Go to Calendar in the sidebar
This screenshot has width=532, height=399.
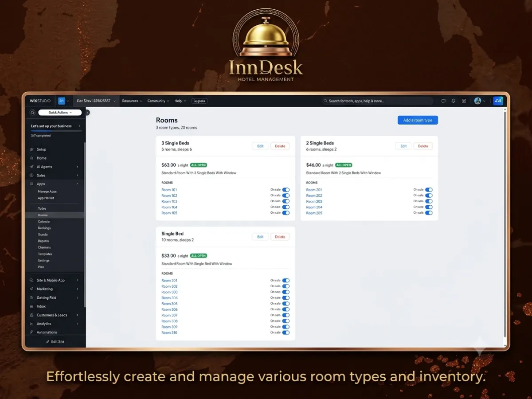coord(44,222)
